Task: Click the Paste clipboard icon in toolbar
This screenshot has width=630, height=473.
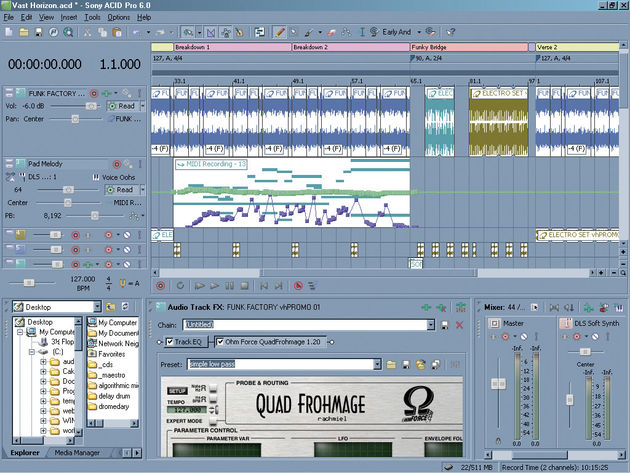Action: (117, 32)
